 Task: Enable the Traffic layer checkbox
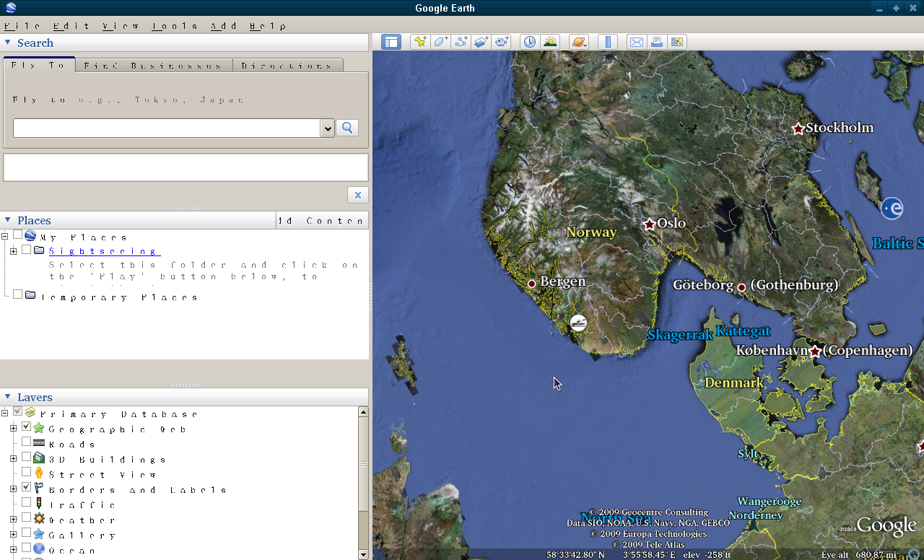[x=27, y=502]
